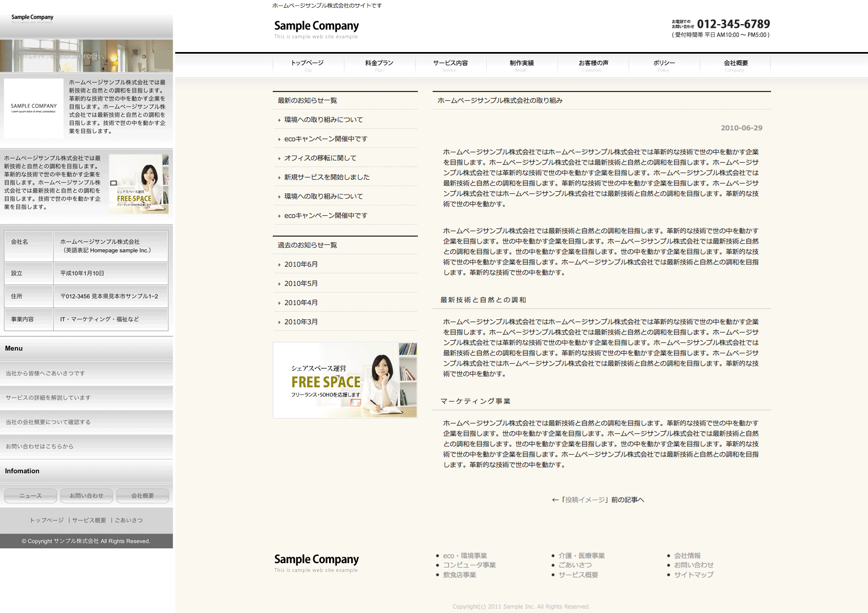Open the 介護・医療事業 footer link
868x613 pixels.
coord(581,555)
